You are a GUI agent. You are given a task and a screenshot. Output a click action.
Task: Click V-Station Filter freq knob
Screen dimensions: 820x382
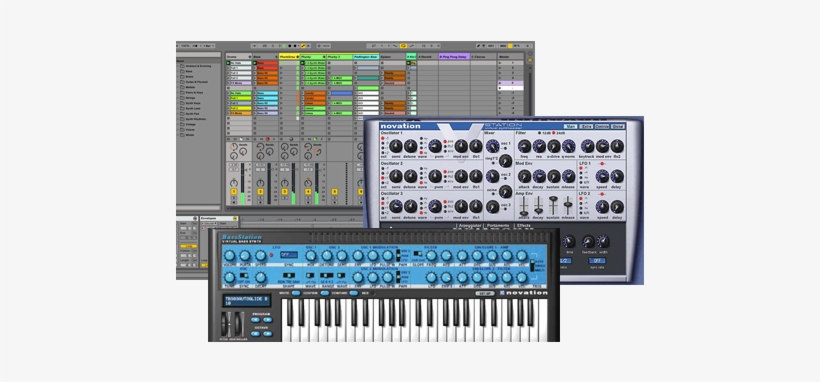pos(524,146)
